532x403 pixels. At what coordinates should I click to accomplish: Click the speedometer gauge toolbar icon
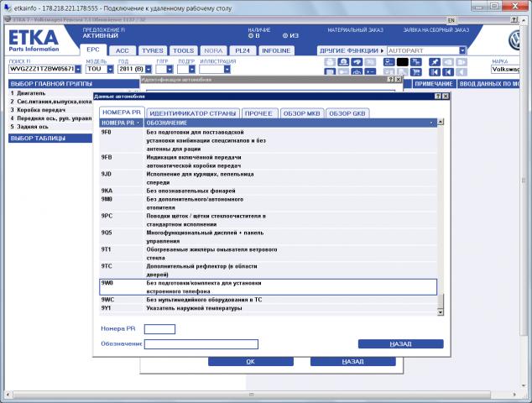343,62
